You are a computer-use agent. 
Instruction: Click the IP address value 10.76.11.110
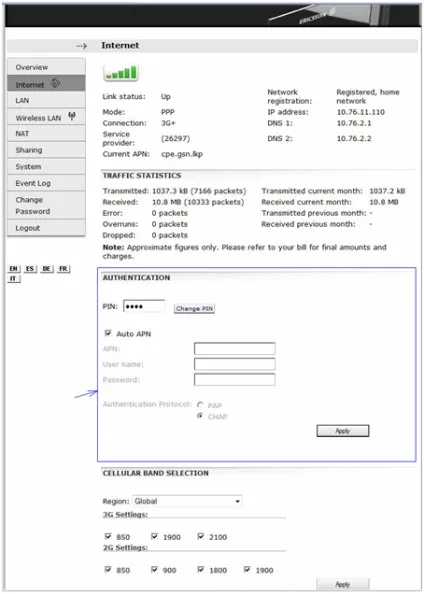point(360,112)
